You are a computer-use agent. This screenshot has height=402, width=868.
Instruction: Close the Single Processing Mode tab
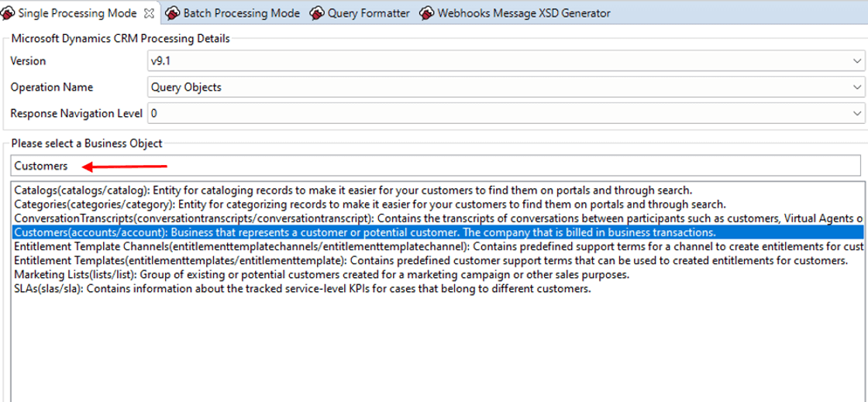point(148,12)
